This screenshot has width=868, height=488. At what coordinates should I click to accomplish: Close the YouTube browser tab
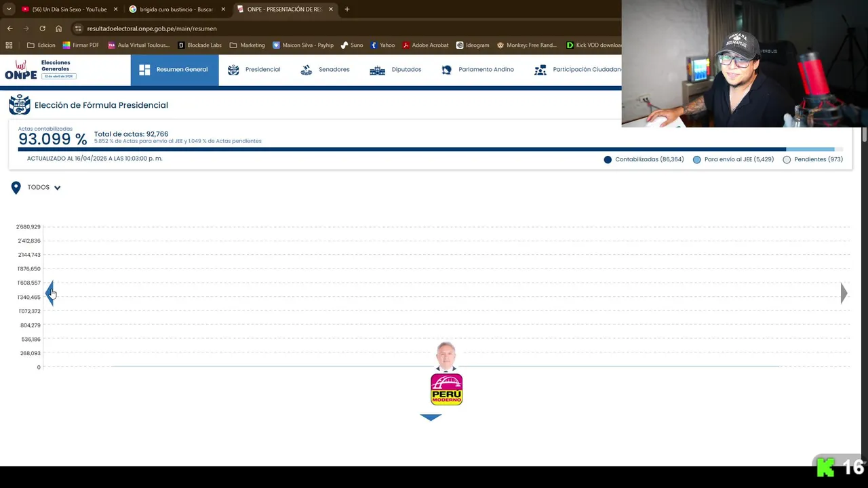115,9
